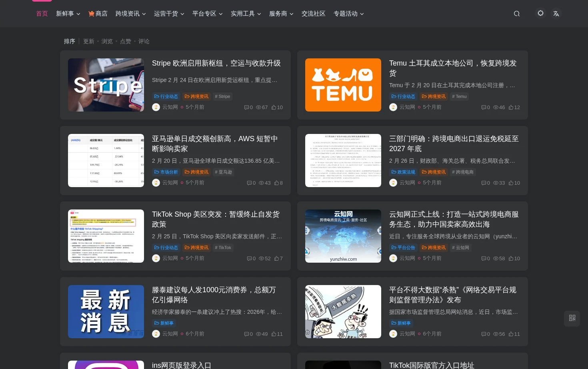The width and height of the screenshot is (588, 369).
Task: Expand the 服务商 dropdown menu
Action: [281, 14]
